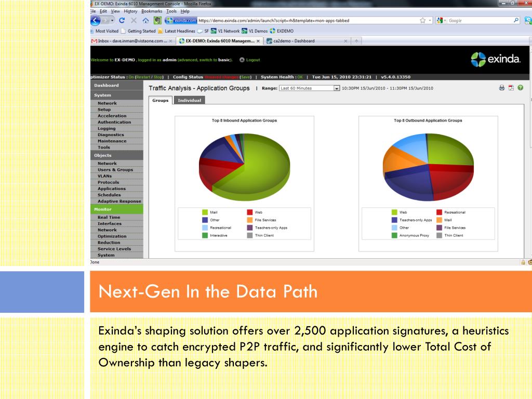The height and width of the screenshot is (399, 532).
Task: Open the Edit menu
Action: 103,11
